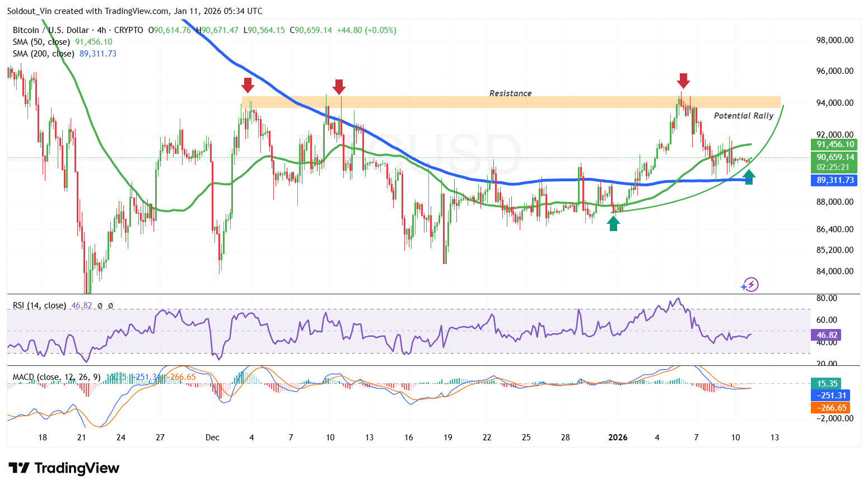Image resolution: width=868 pixels, height=489 pixels.
Task: Expand the MACD (close, 12, 26, 9) settings
Action: coord(56,377)
